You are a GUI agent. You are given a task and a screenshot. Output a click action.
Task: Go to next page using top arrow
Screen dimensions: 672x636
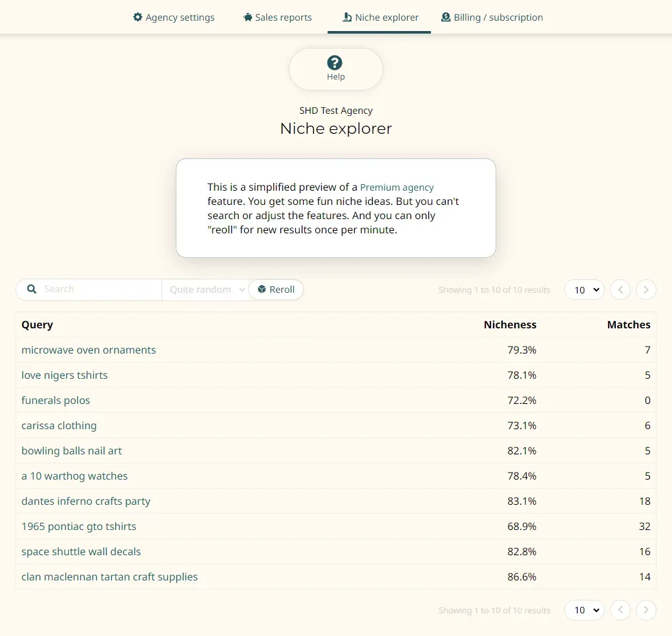646,290
